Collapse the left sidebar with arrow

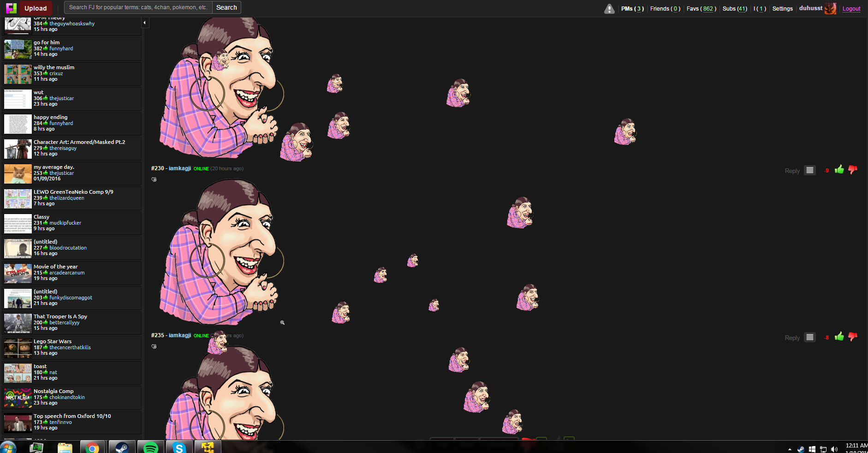(145, 23)
